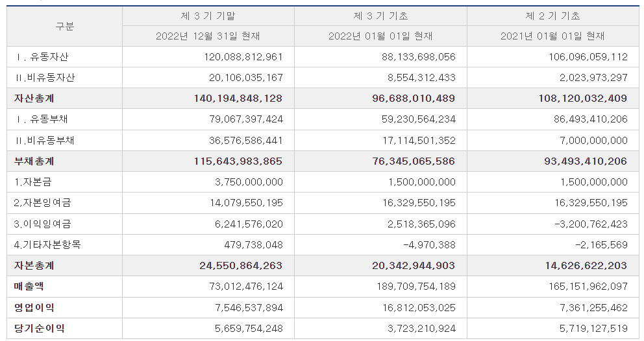Select value 79,067,397,424
The height and width of the screenshot is (341, 644).
[x=246, y=119]
